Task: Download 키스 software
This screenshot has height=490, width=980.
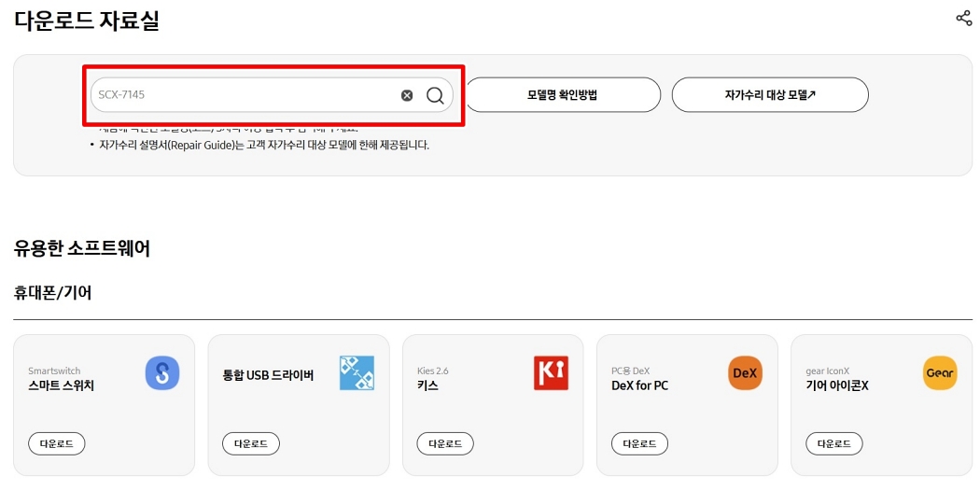Action: [x=445, y=443]
